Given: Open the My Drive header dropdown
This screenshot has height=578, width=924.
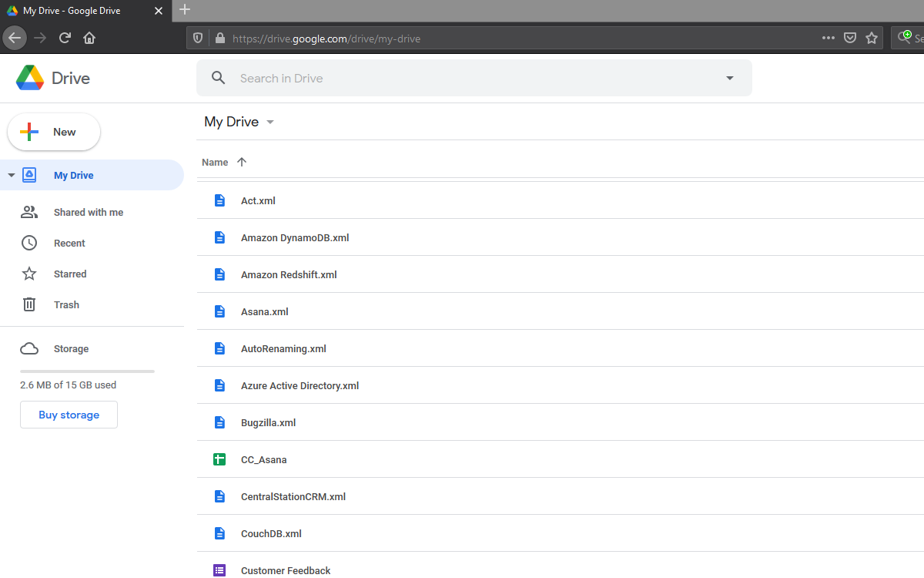Looking at the screenshot, I should (269, 122).
